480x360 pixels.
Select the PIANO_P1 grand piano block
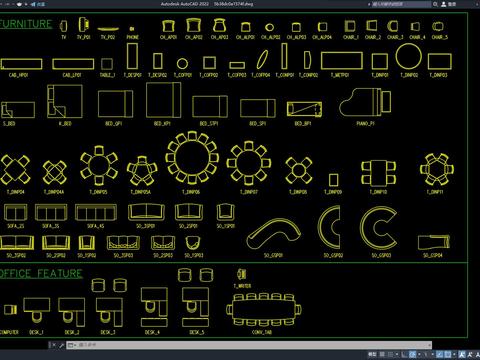click(x=365, y=103)
